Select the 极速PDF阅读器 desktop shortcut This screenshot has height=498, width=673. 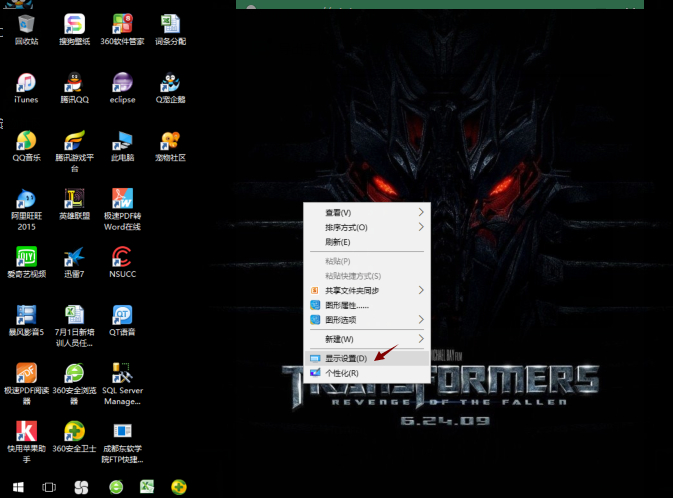(x=26, y=384)
